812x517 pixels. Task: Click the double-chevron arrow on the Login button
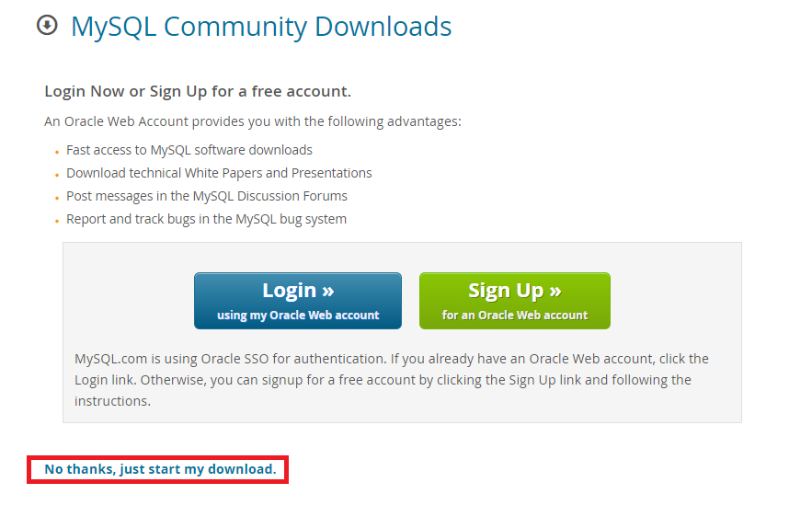coord(327,292)
